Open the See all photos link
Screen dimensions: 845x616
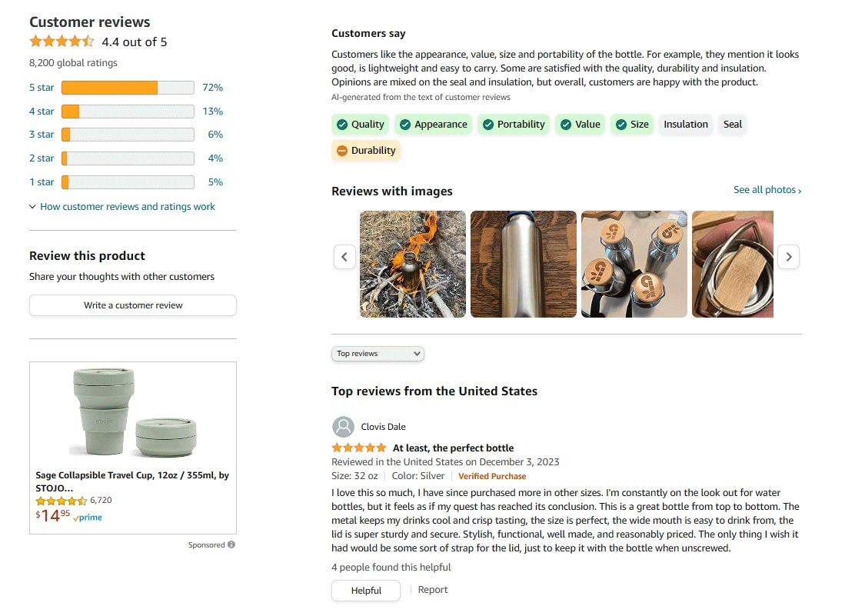[x=767, y=190]
